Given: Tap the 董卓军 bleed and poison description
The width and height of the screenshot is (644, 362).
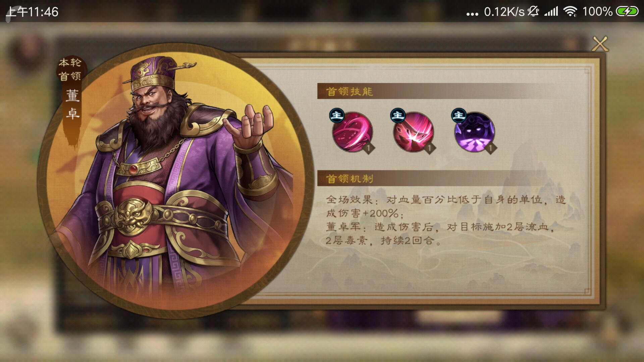Looking at the screenshot, I should (x=440, y=234).
